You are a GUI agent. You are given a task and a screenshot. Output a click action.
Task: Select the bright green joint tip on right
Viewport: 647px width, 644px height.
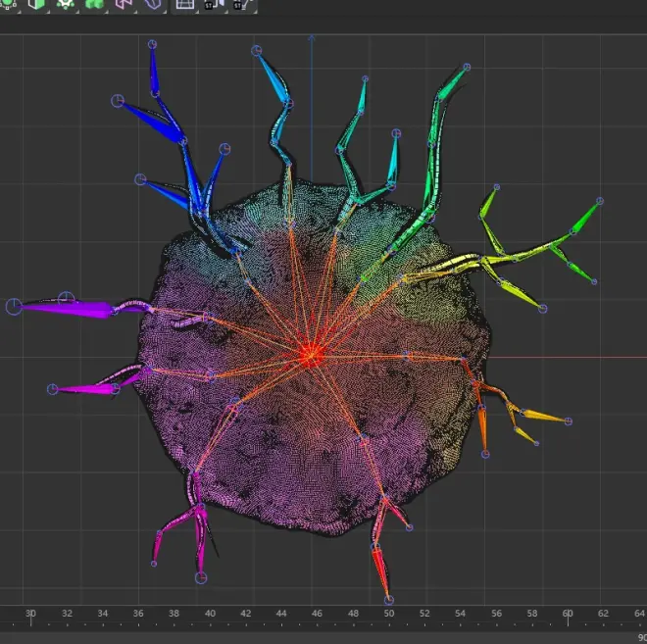pos(600,201)
